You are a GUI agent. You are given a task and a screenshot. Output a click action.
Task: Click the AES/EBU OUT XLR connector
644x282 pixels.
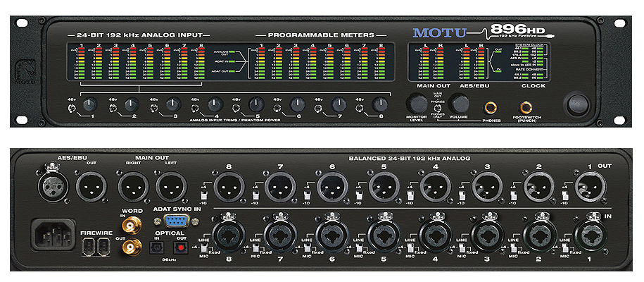pyautogui.click(x=91, y=187)
